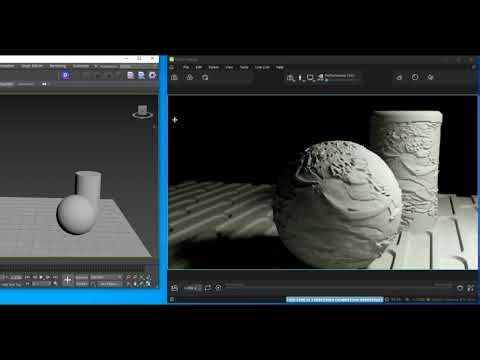The height and width of the screenshot is (360, 480).
Task: Click Maximize Viewport toggle icon in 3ds Max
Action: 148,284
